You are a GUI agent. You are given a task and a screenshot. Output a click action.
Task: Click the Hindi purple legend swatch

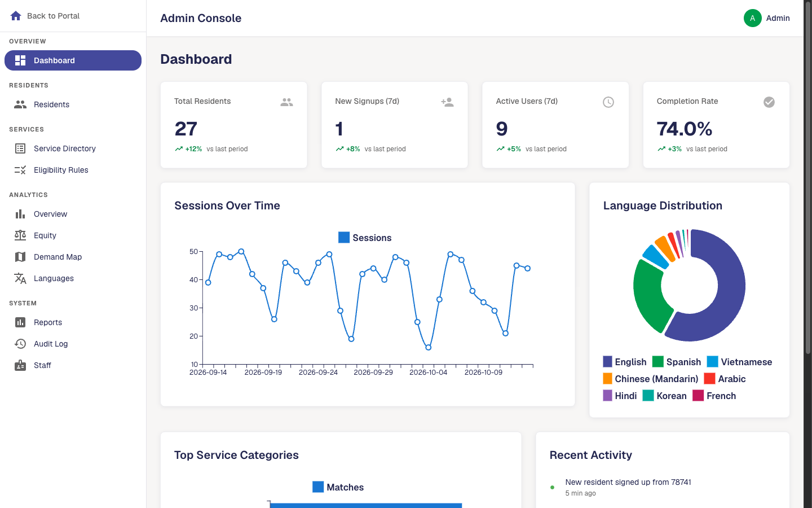click(608, 396)
